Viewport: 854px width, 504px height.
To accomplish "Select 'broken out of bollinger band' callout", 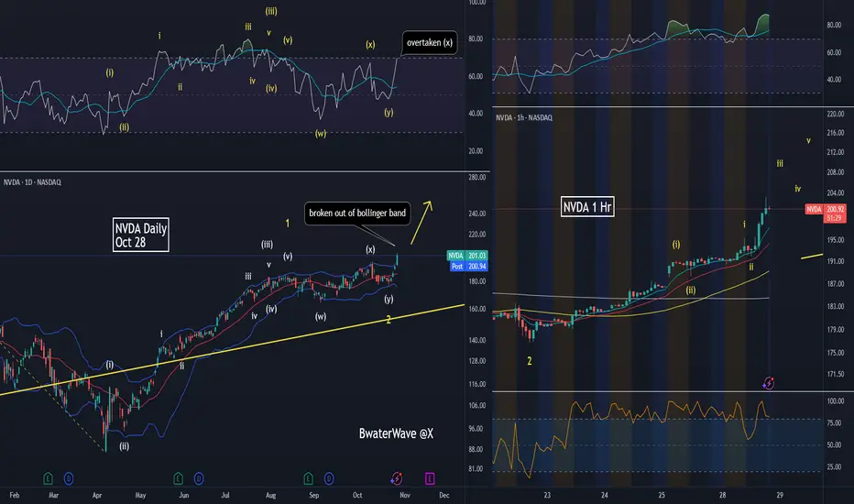I will (357, 213).
